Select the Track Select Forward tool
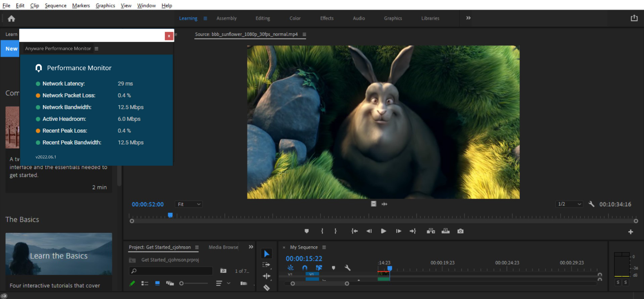Screen dimensions: 644x299 pyautogui.click(x=267, y=265)
